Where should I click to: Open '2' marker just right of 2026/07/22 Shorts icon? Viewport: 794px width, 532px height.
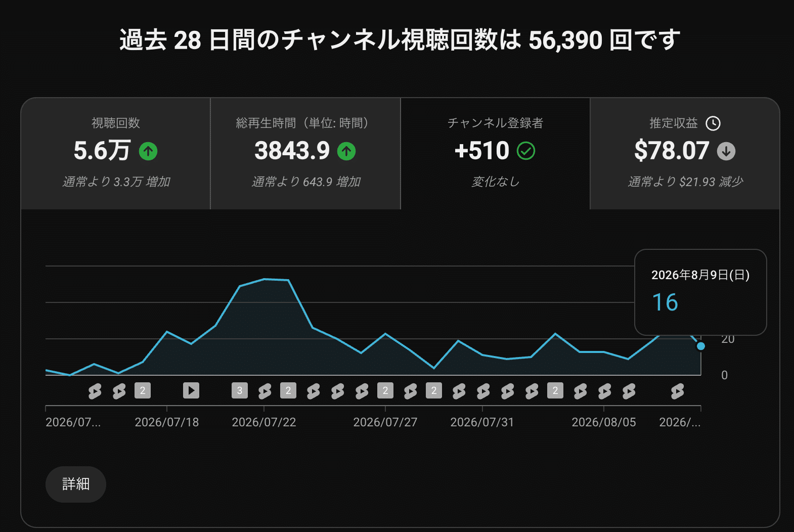pos(288,390)
